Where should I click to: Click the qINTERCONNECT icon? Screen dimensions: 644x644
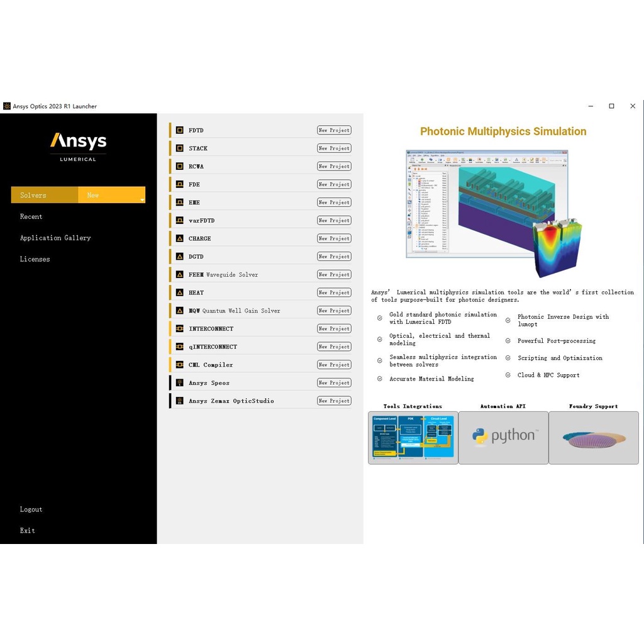[x=179, y=347]
